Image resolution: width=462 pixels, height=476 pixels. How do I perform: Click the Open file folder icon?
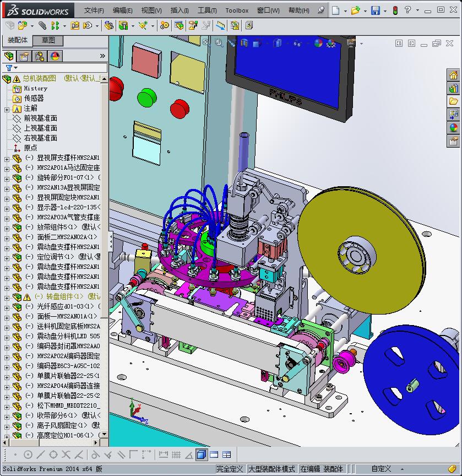click(355, 10)
